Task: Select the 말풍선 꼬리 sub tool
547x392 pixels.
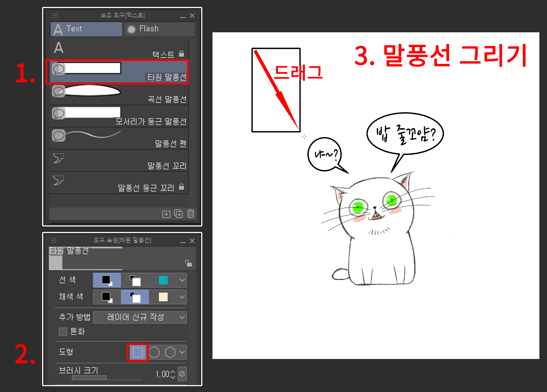Action: pyautogui.click(x=119, y=161)
